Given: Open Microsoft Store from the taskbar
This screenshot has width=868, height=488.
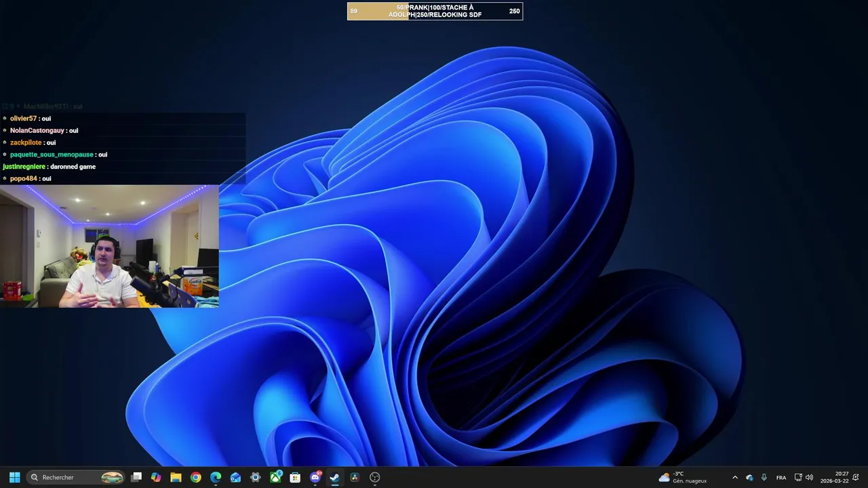Looking at the screenshot, I should point(295,477).
